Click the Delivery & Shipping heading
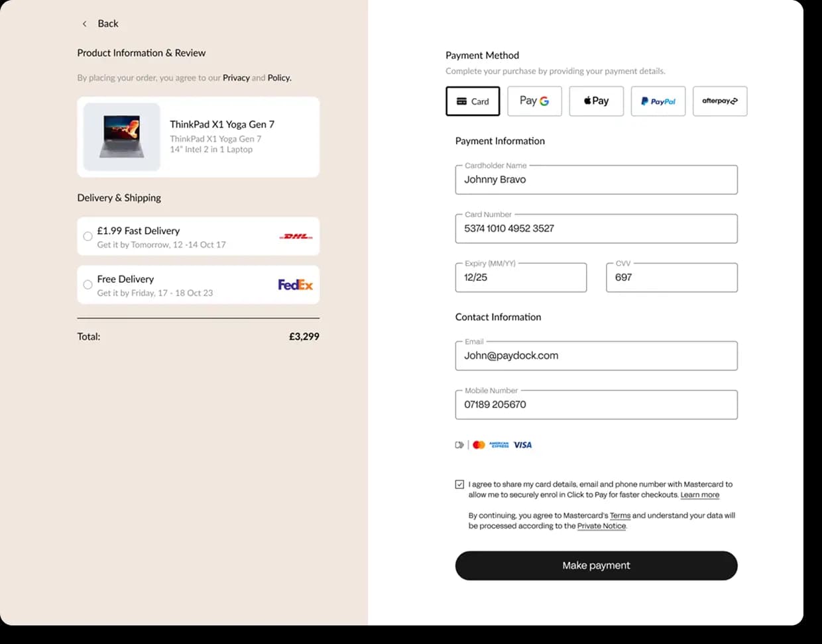The image size is (822, 644). 119,198
